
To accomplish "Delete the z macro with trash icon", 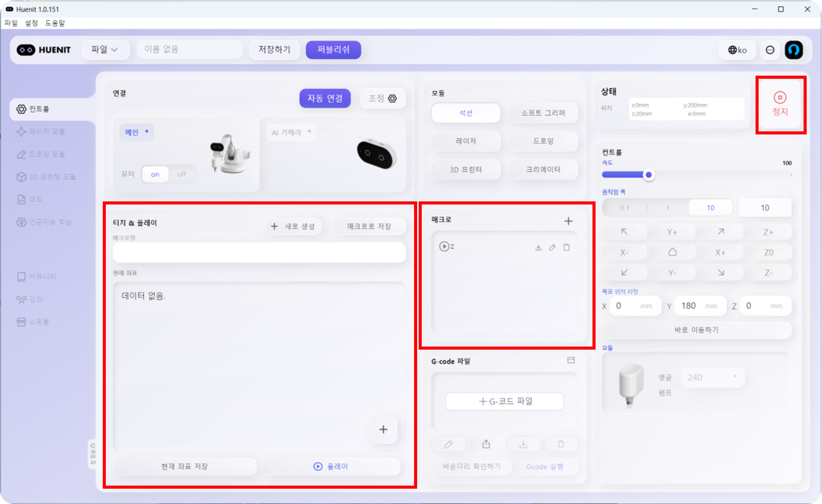I will pyautogui.click(x=566, y=247).
